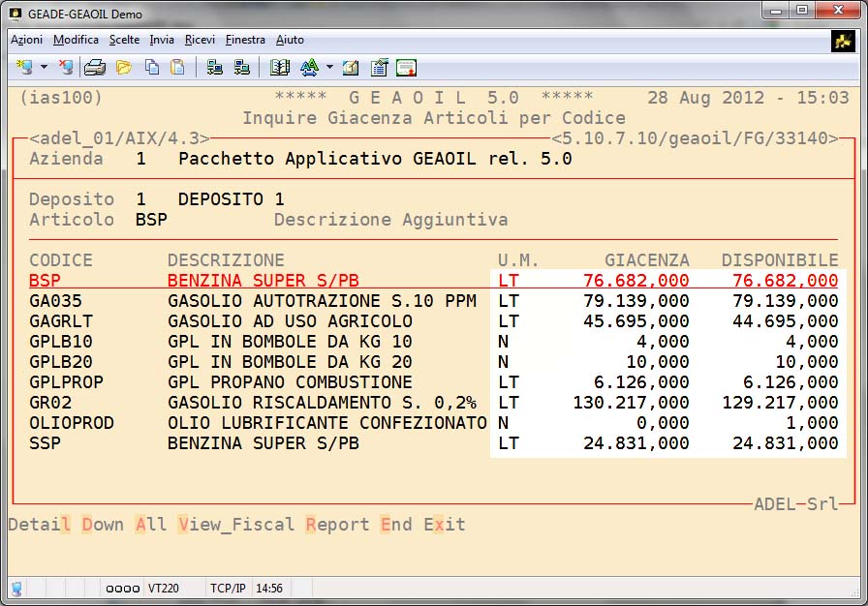Click the copy icon in toolbar

click(152, 67)
